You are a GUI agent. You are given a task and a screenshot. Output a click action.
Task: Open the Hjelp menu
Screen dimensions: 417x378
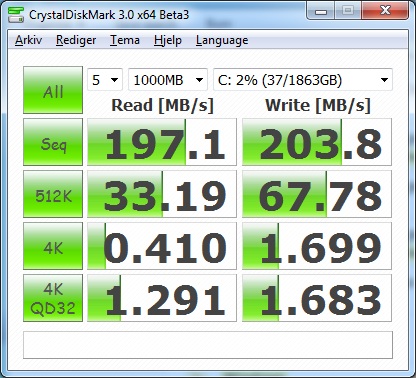168,40
